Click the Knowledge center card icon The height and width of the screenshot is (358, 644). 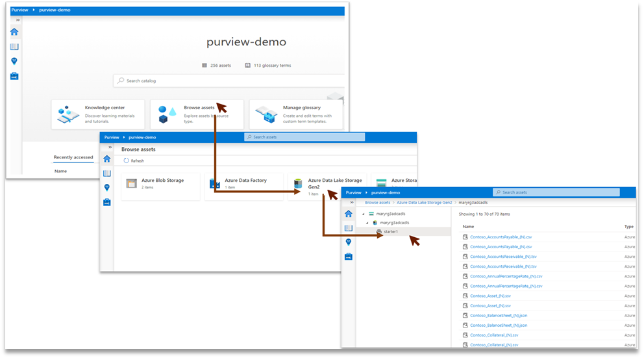tap(68, 114)
